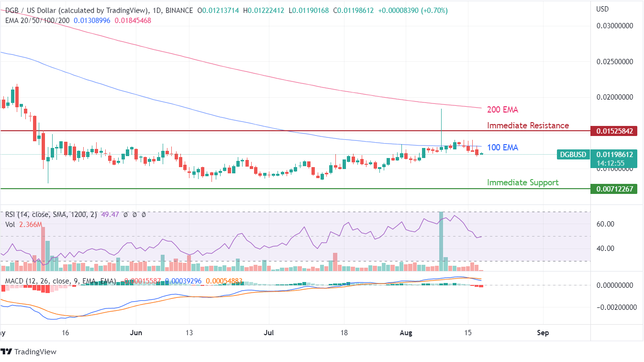Viewport: 644px width, 362px height.
Task: Open the MACD (12, 26, close, 9, EMA, EMA) legend
Action: [x=61, y=280]
